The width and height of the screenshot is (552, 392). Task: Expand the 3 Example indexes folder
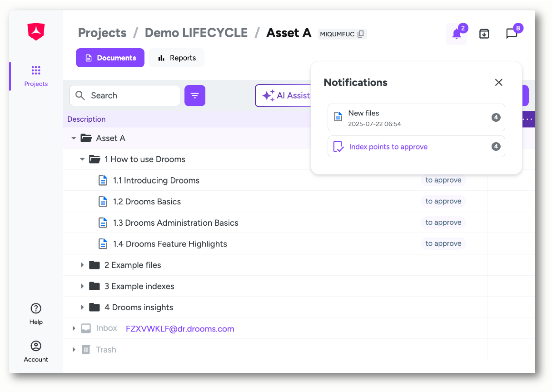click(x=82, y=286)
